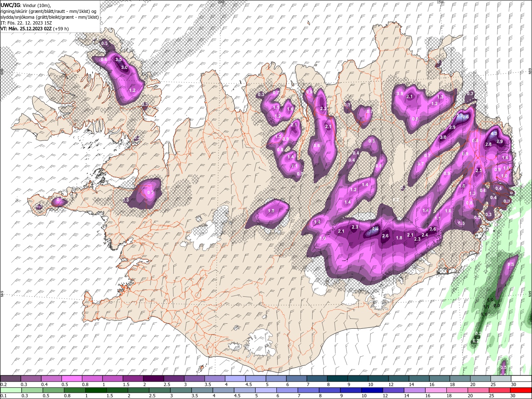Click the 'slydda/snjókoma' legend description line
532x399 pixels.
coord(49,17)
